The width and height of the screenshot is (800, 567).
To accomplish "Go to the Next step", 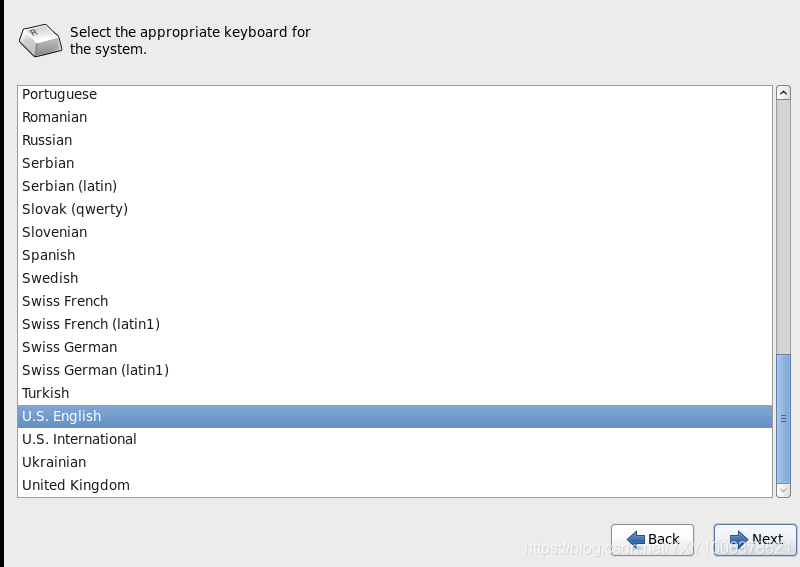I will tap(755, 539).
